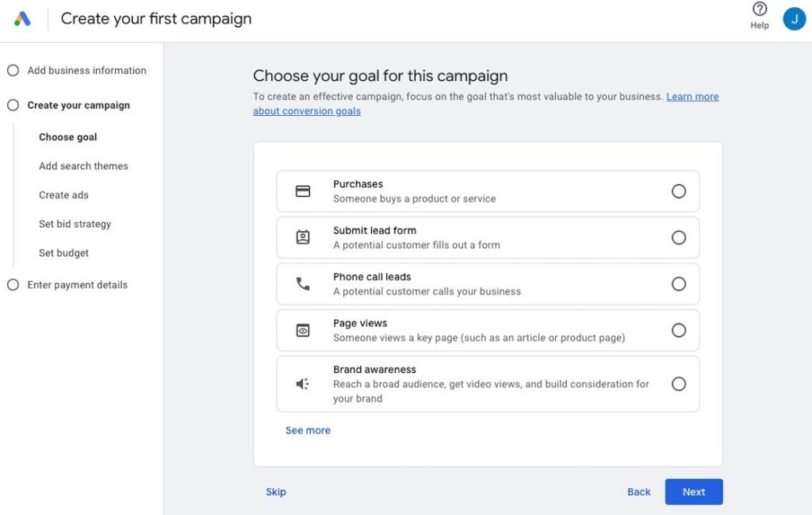Select the Brand awareness radio button

click(679, 384)
